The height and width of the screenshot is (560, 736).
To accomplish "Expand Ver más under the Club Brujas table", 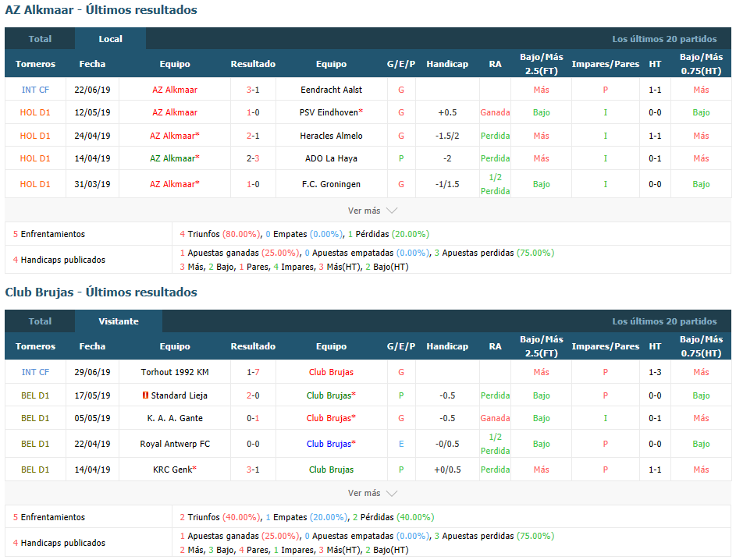I will coord(373,493).
